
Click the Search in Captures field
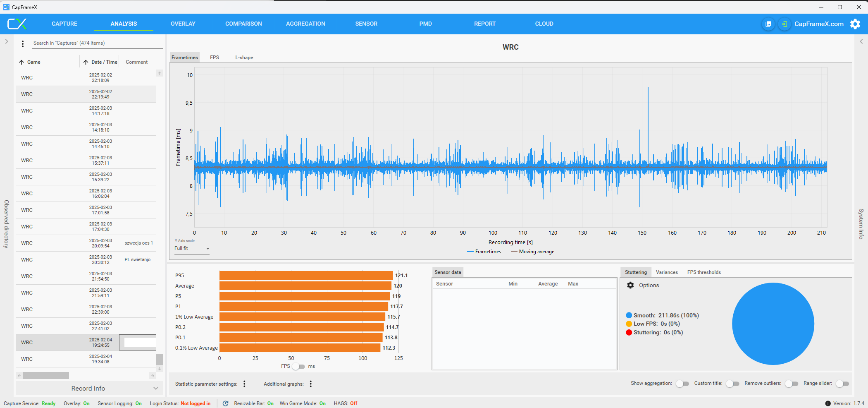pyautogui.click(x=97, y=43)
